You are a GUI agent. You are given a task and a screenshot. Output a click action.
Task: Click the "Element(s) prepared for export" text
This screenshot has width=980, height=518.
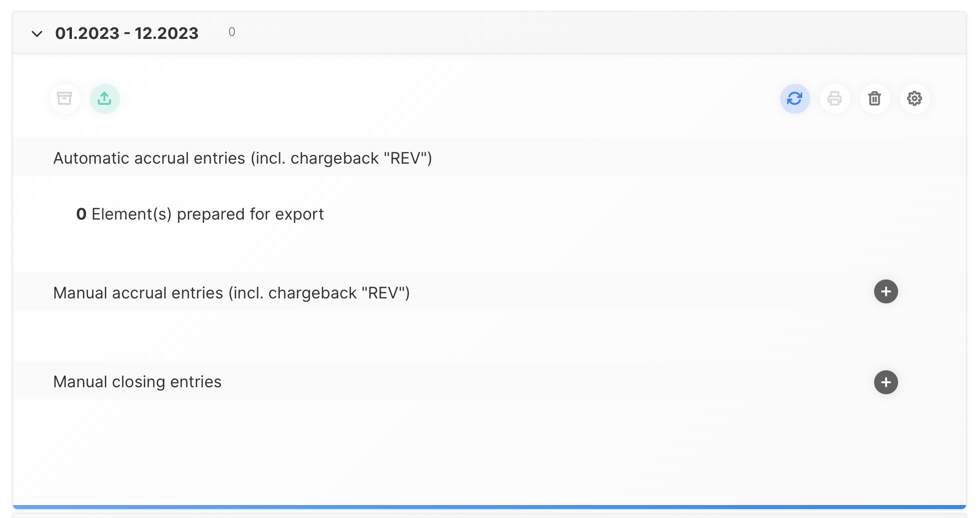click(x=208, y=214)
